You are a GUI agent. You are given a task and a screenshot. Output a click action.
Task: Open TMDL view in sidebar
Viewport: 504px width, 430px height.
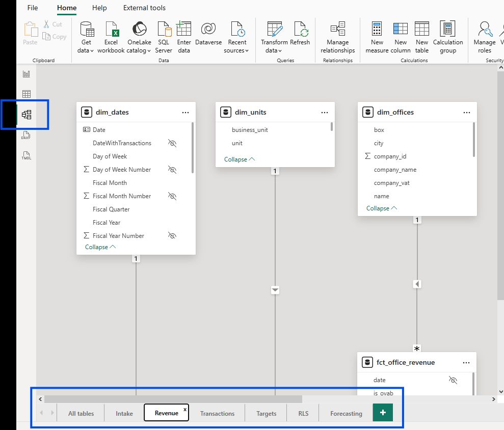pos(26,155)
